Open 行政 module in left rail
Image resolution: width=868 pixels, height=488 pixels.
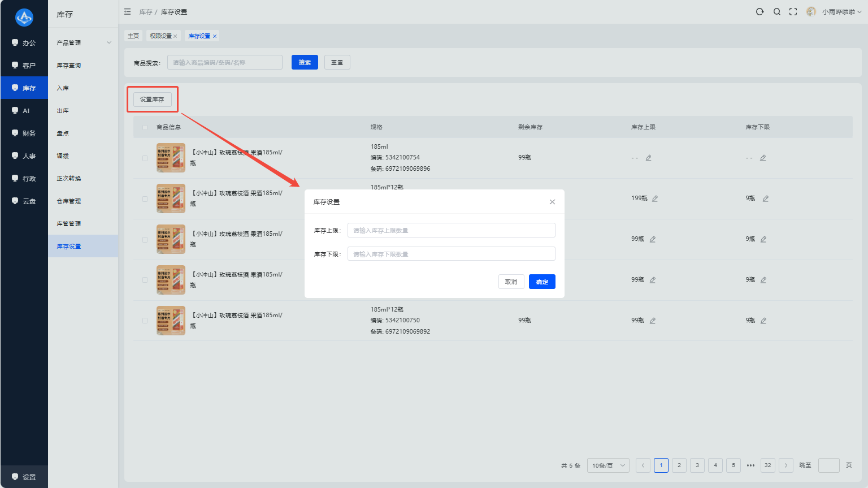point(24,179)
